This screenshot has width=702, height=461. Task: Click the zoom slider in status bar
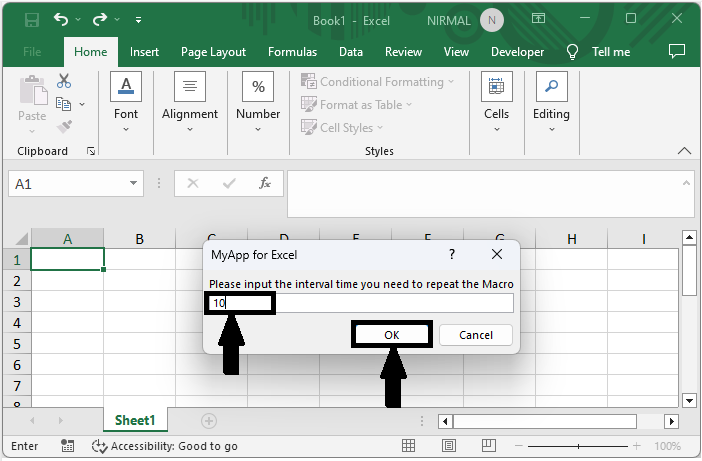pyautogui.click(x=580, y=446)
